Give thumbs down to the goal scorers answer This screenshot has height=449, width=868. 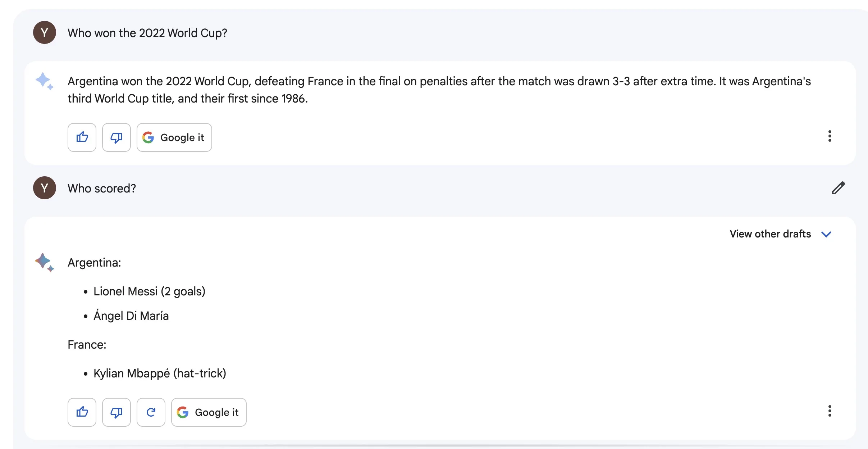(117, 412)
